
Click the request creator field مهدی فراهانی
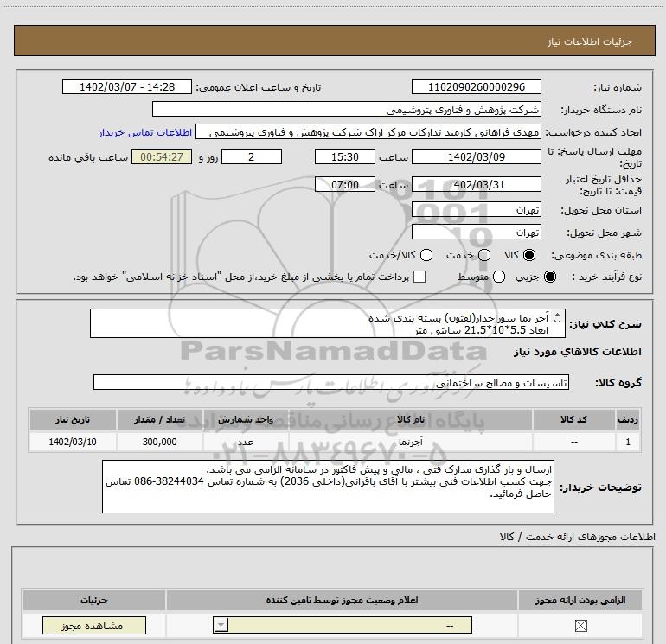tap(368, 132)
